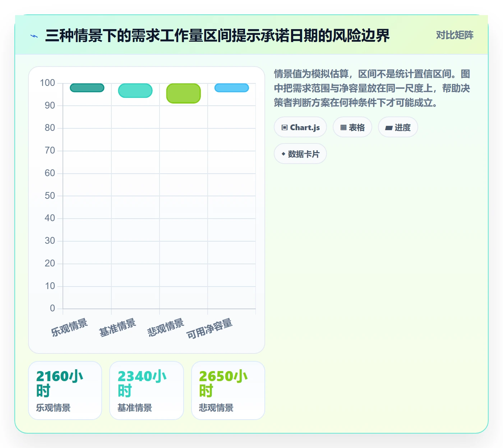This screenshot has height=448, width=503.
Task: Select the 进度 chip
Action: tap(398, 127)
